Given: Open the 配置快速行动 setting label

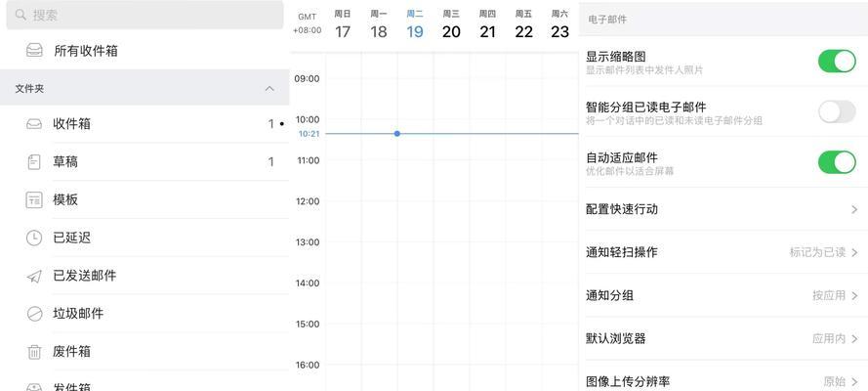Looking at the screenshot, I should pos(622,209).
